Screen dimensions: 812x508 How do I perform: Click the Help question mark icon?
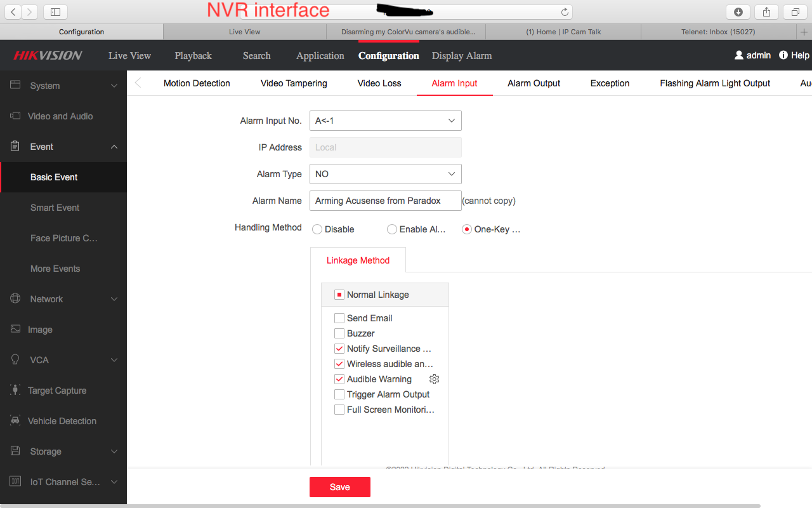click(x=783, y=55)
